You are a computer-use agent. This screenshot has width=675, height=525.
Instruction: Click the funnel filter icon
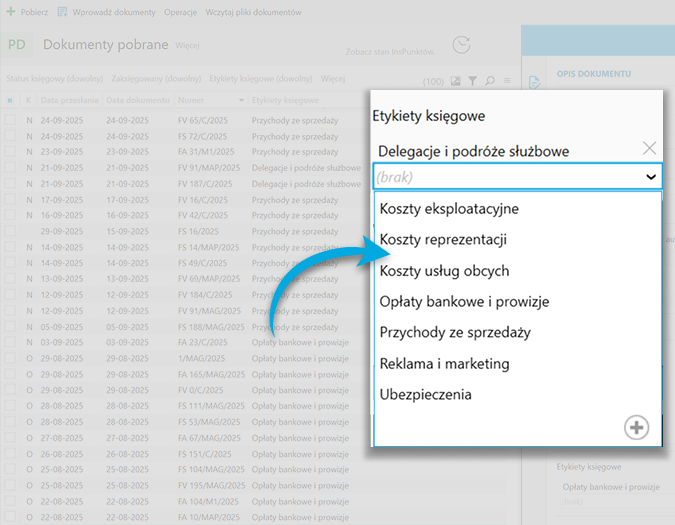(473, 81)
